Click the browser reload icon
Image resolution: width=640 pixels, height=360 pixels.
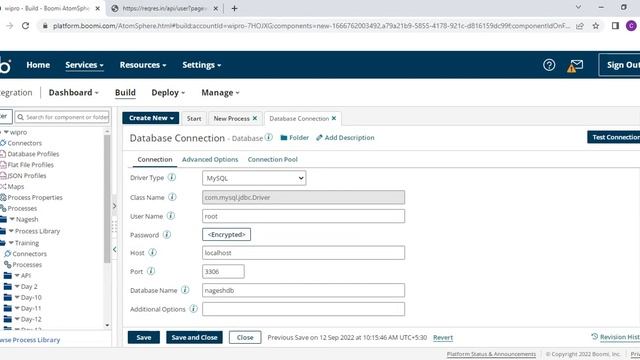[x=25, y=26]
